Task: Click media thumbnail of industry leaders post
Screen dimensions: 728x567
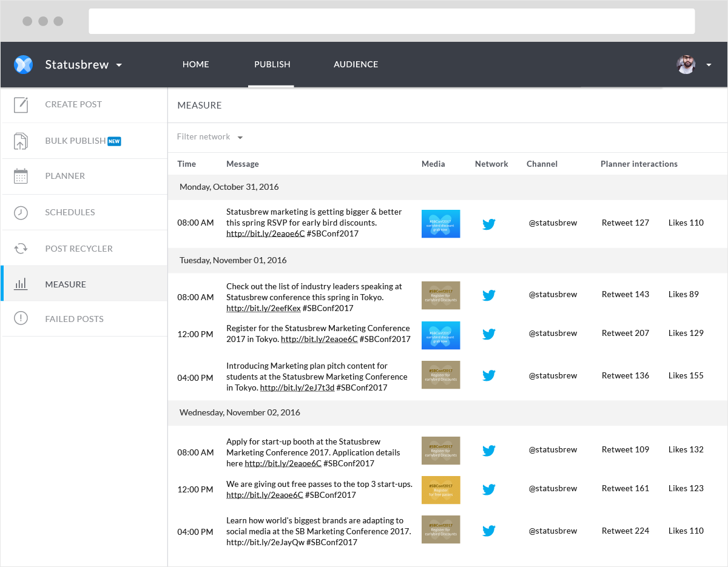Action: pos(441,295)
